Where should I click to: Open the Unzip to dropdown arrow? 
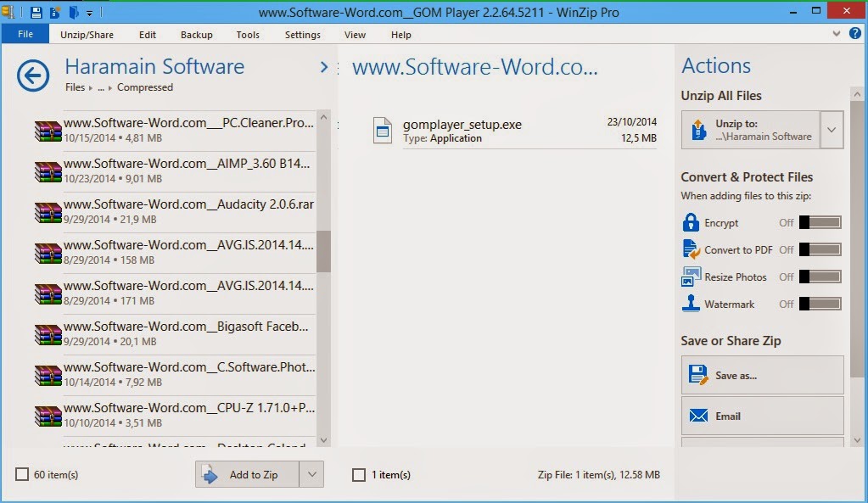832,130
